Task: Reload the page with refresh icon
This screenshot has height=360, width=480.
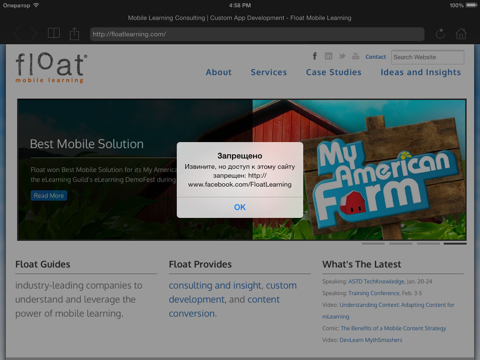Action: [440, 34]
